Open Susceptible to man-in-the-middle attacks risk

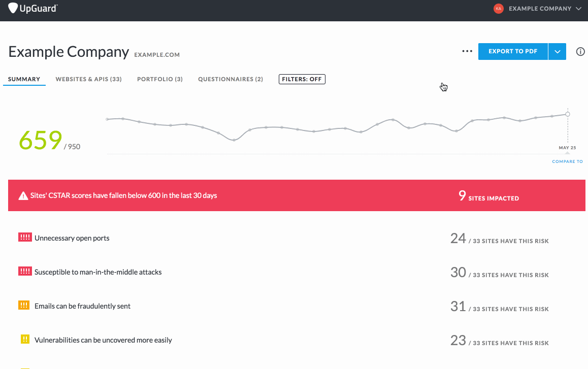coord(98,272)
